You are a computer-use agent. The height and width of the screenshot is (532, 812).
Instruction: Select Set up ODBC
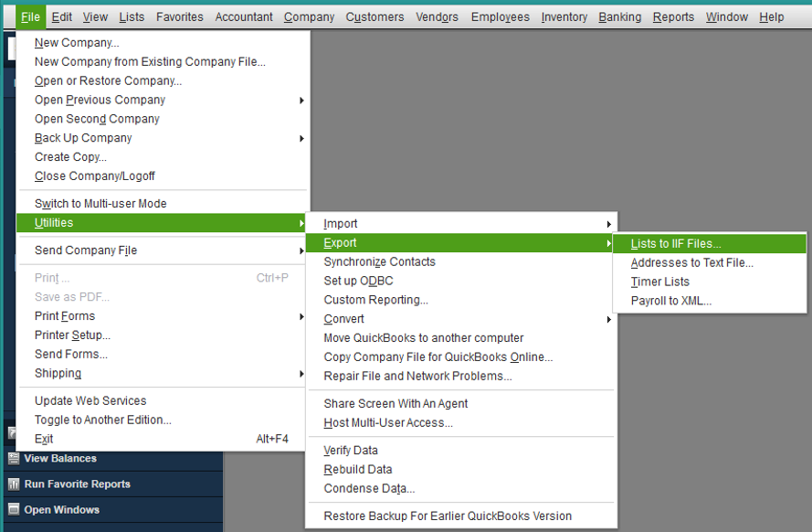coord(460,281)
